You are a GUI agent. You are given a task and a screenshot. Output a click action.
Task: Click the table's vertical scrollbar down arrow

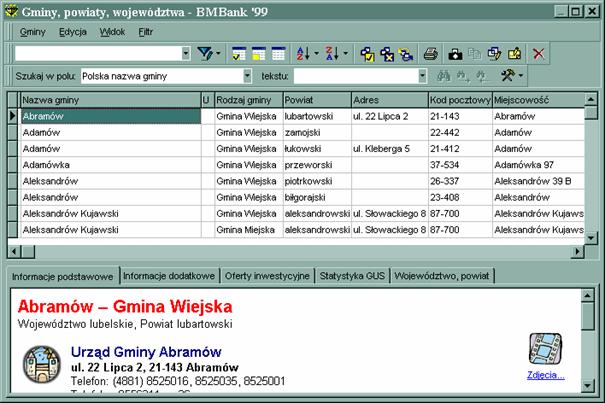pyautogui.click(x=591, y=238)
